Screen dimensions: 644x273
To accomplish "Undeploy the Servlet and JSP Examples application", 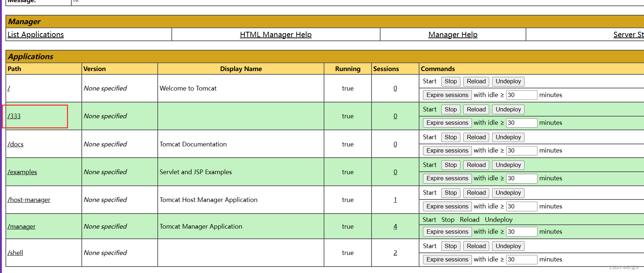I will click(x=508, y=165).
